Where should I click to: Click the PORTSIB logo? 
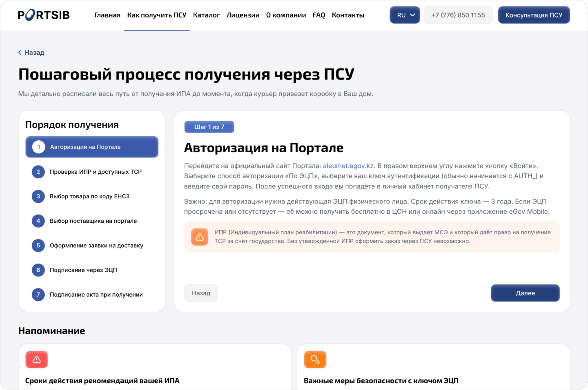coord(44,15)
